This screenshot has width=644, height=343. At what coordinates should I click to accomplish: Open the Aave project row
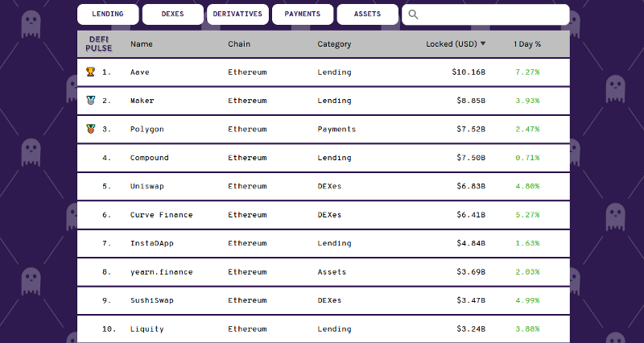point(324,72)
